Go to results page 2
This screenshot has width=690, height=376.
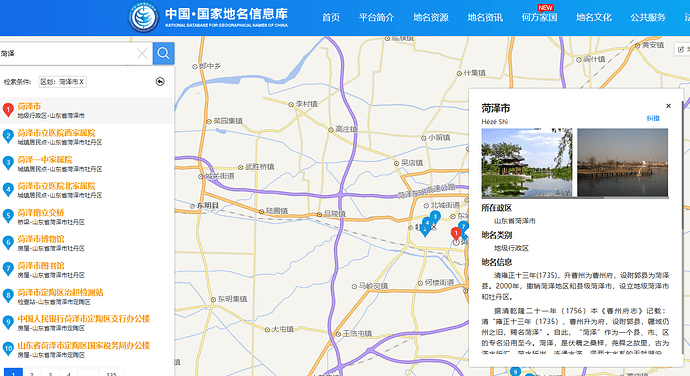[32, 372]
